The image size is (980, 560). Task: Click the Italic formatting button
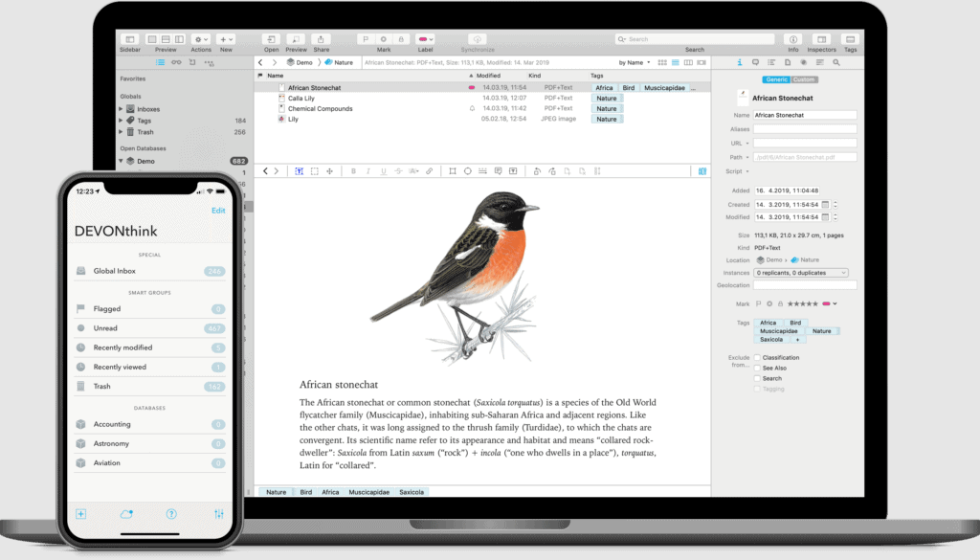click(368, 171)
